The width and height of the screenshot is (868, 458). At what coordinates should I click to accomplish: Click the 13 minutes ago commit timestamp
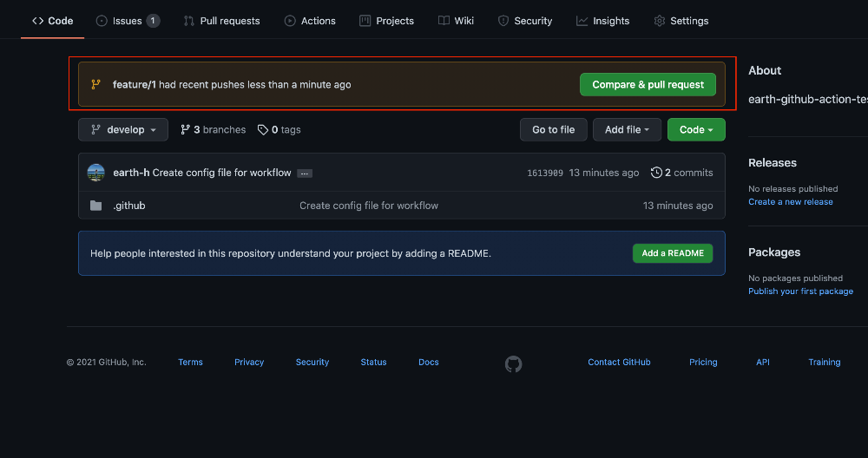[604, 173]
